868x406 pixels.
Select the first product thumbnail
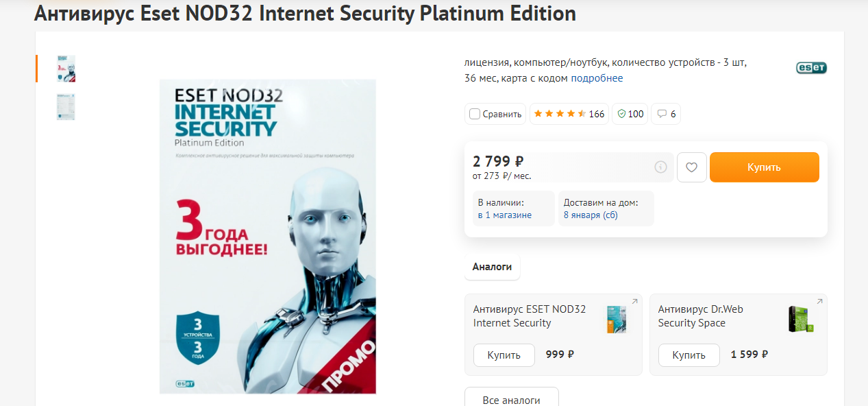pos(66,69)
